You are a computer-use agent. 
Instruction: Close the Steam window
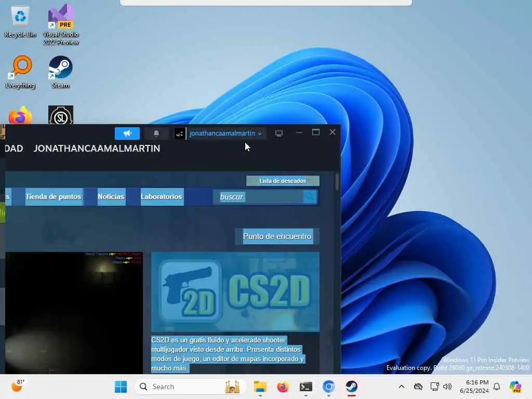tap(332, 132)
